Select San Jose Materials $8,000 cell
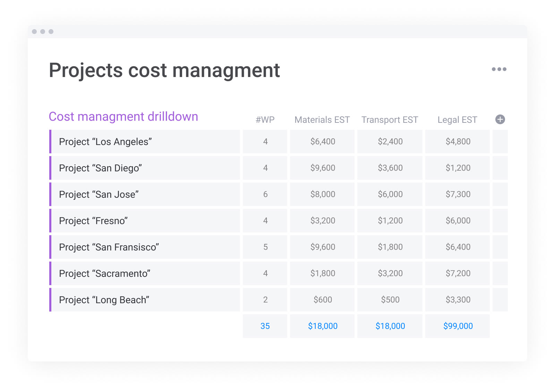555x392 pixels. (x=322, y=194)
